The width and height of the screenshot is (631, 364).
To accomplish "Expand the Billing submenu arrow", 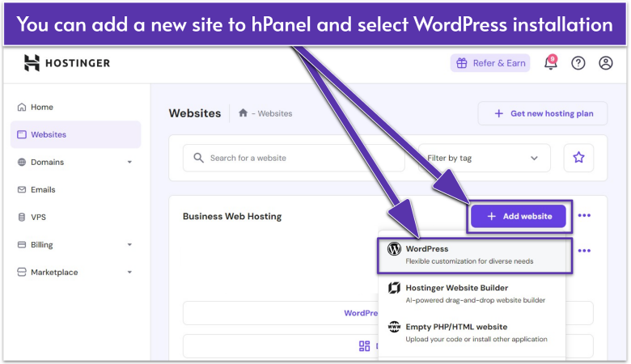I will coord(129,244).
